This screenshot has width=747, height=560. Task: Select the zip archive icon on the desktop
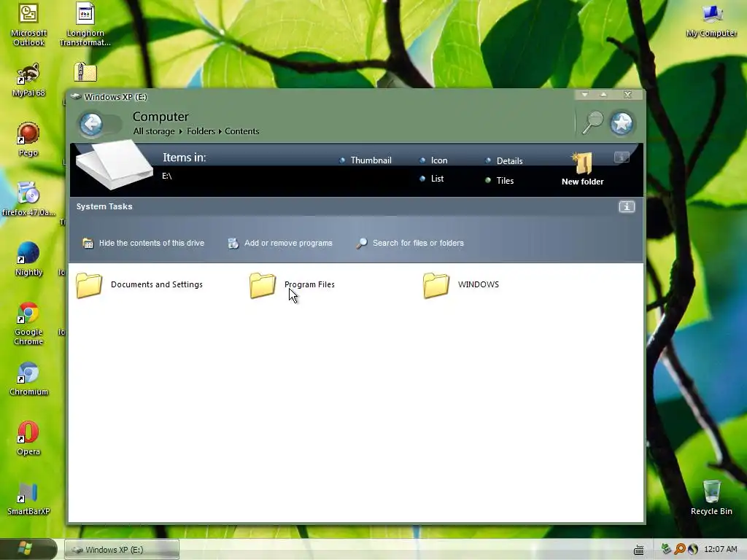pos(85,72)
